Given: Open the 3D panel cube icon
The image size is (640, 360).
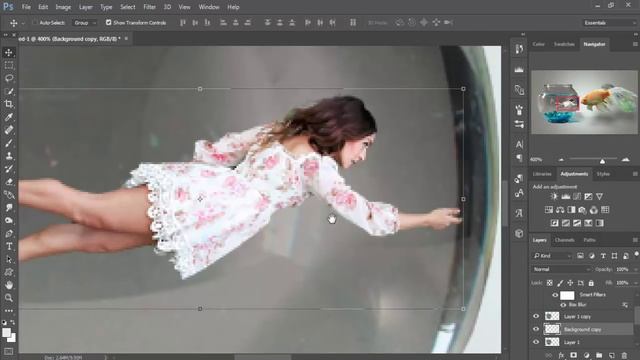Looking at the screenshot, I should pyautogui.click(x=519, y=233).
